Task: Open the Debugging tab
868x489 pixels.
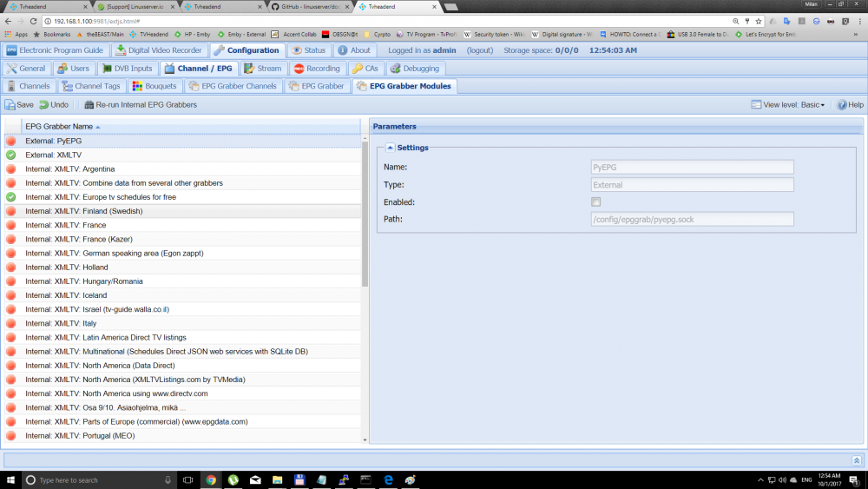Action: coord(415,68)
